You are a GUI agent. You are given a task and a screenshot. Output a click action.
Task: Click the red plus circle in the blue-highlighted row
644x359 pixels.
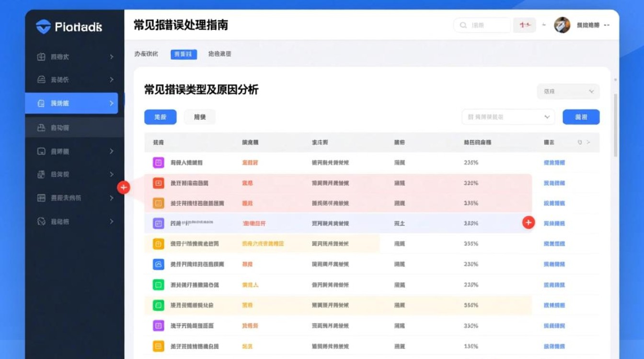tap(529, 223)
